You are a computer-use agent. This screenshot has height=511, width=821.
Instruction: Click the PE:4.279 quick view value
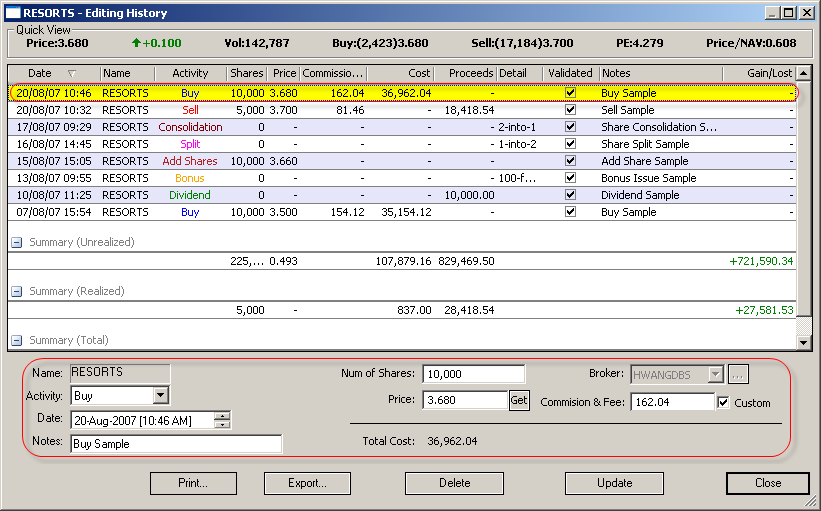(639, 43)
